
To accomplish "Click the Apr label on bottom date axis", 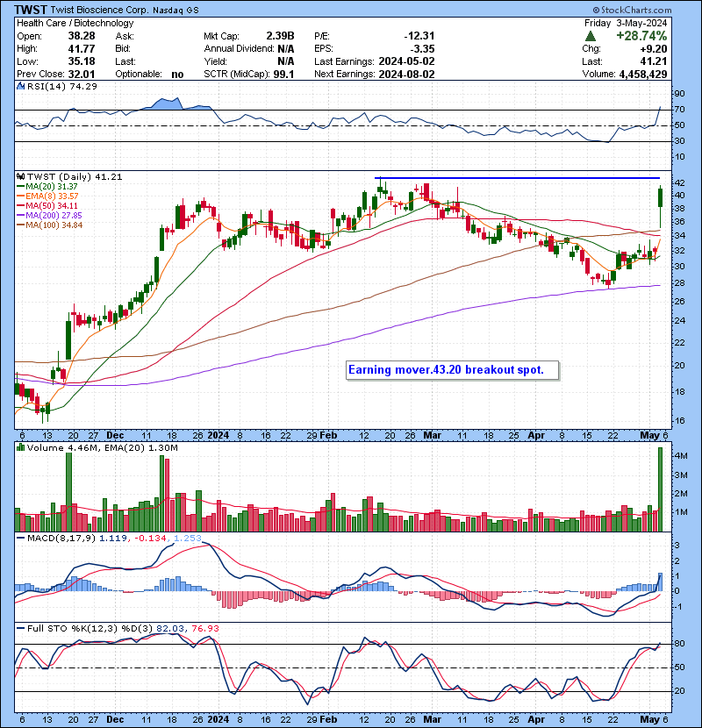I will 536,719.
